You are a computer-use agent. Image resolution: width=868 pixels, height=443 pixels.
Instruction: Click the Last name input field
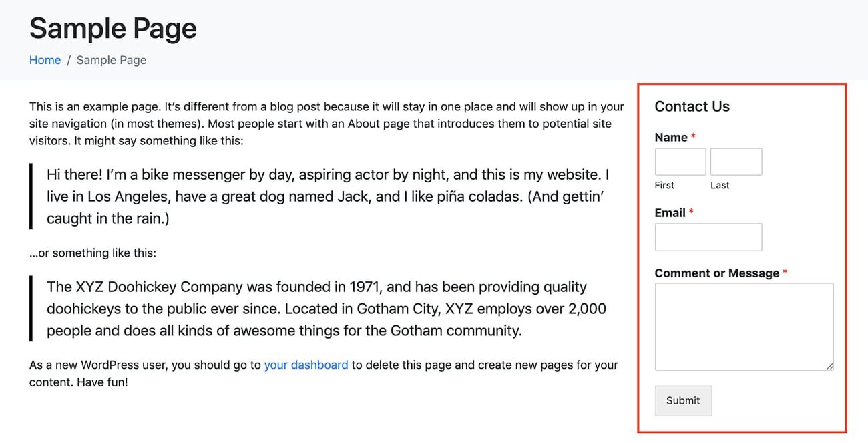click(x=736, y=161)
